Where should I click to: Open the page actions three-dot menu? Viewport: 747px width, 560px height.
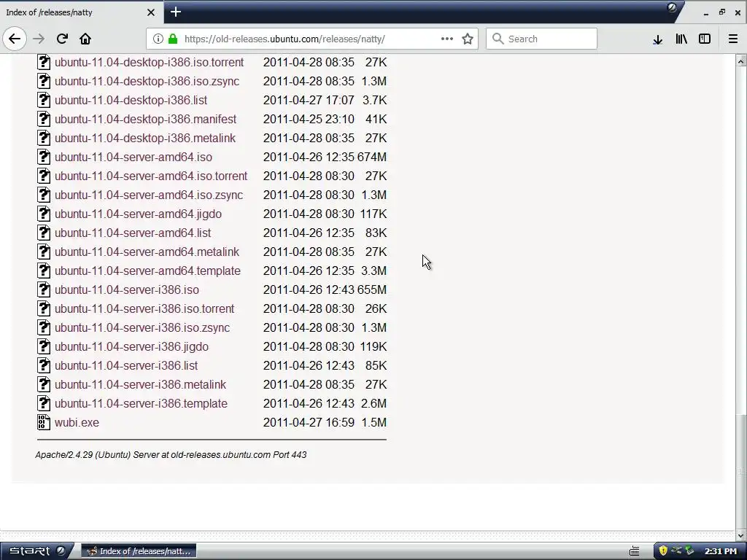coord(447,39)
